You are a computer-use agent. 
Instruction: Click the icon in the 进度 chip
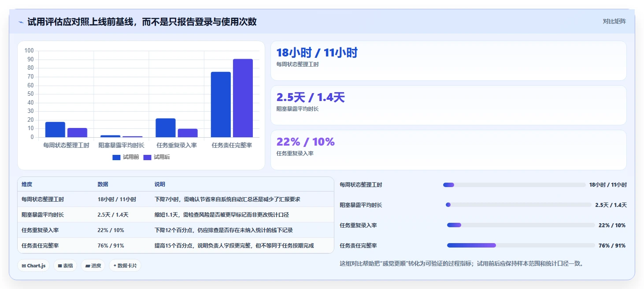click(x=88, y=266)
